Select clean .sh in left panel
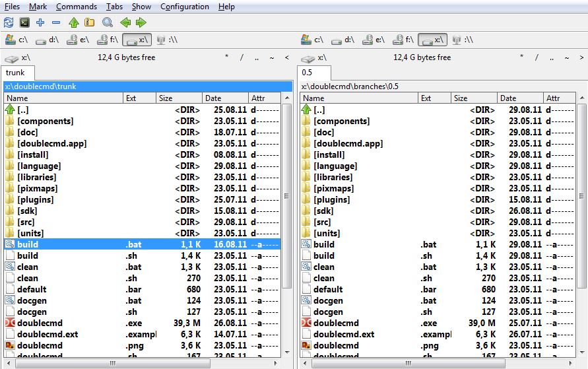588x369 pixels. click(x=142, y=279)
